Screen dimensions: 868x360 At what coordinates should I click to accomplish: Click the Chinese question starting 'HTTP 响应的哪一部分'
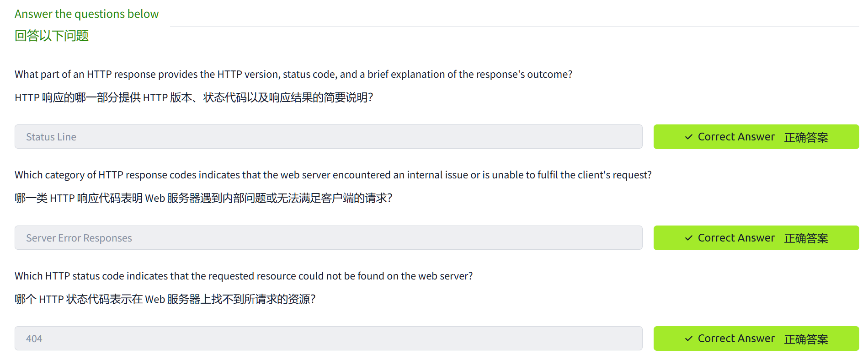(194, 97)
